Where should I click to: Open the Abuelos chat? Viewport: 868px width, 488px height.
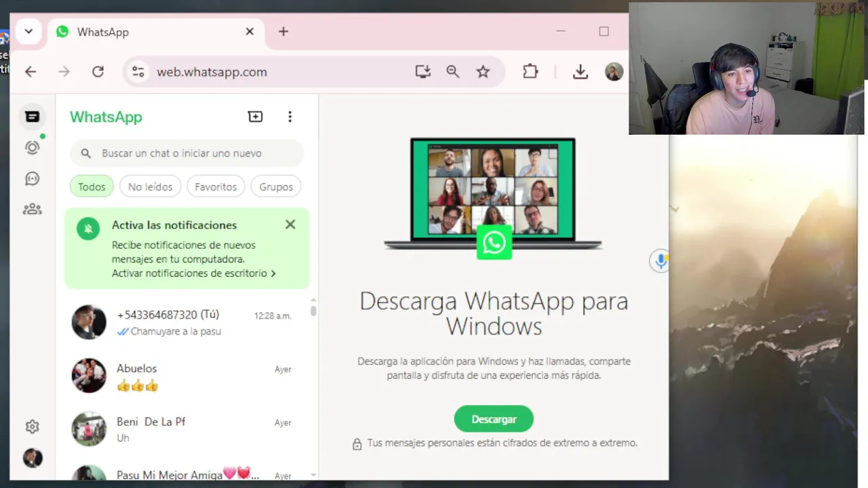tap(186, 375)
